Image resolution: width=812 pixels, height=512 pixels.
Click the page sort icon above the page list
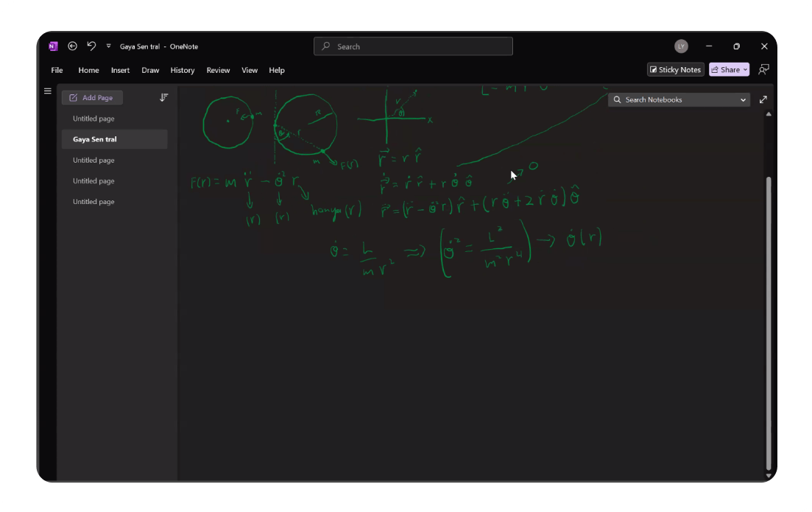pyautogui.click(x=163, y=97)
